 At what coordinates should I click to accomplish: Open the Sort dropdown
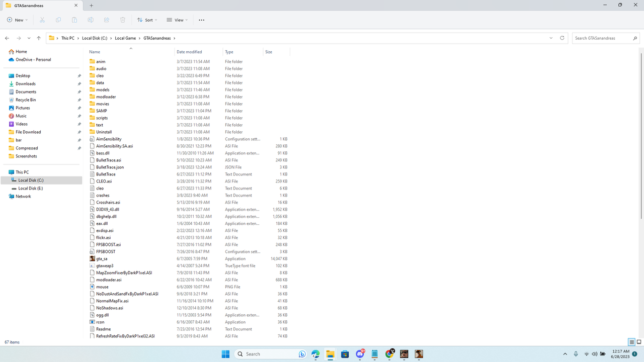(x=147, y=20)
